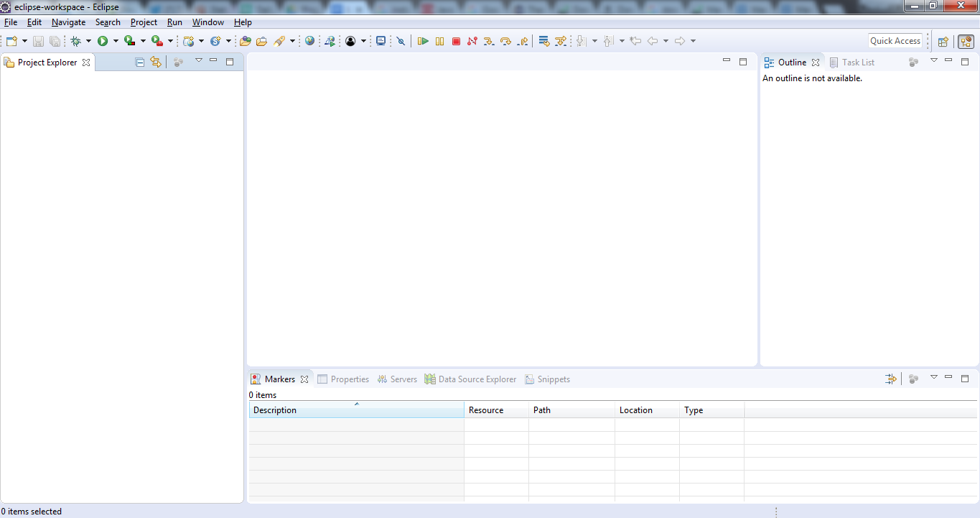Expand the Debug dropdown arrow
This screenshot has width=980, height=518.
(89, 40)
